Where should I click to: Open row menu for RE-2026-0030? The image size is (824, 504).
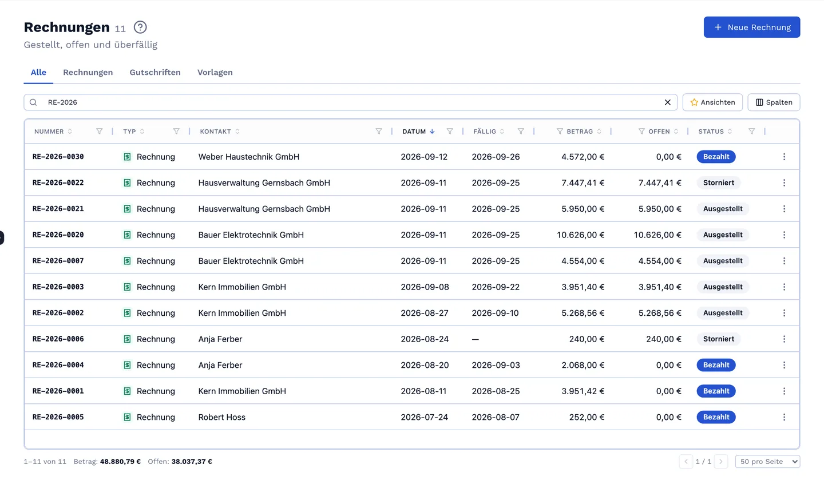784,157
